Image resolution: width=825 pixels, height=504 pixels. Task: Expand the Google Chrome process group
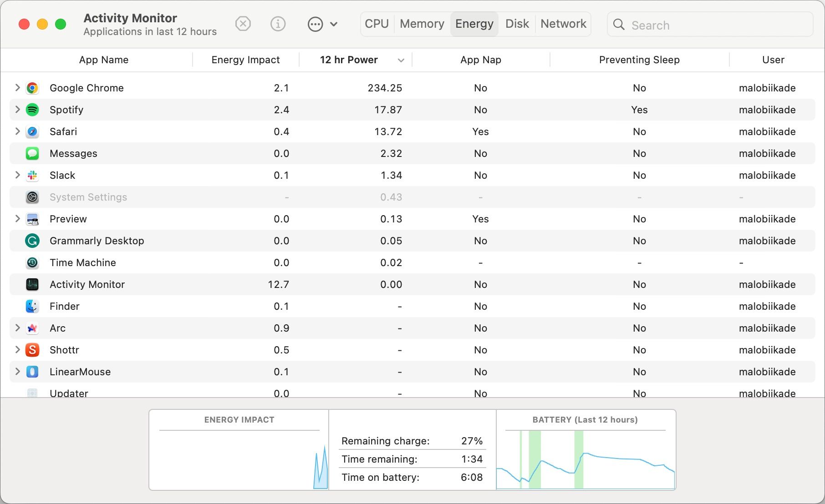(x=17, y=88)
